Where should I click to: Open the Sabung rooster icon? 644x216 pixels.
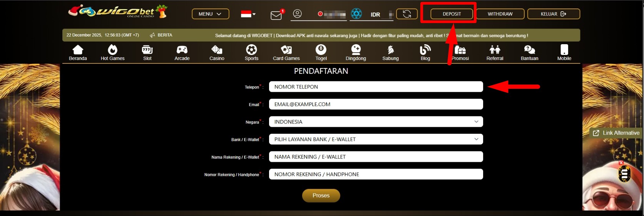click(391, 50)
